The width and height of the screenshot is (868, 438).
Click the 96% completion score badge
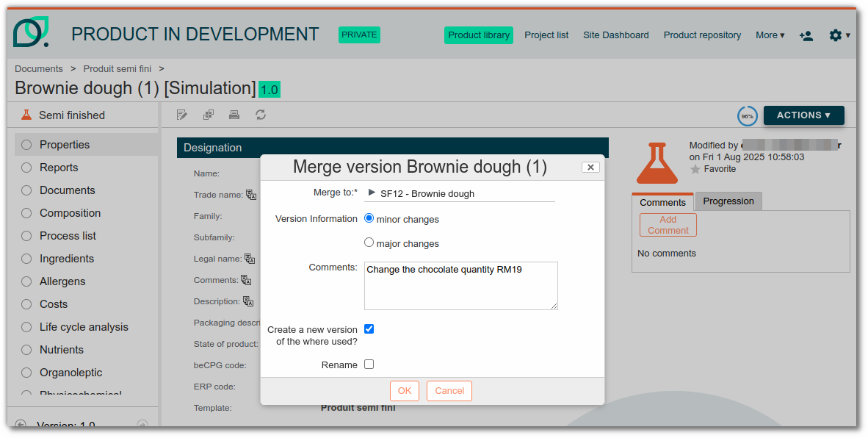(747, 115)
